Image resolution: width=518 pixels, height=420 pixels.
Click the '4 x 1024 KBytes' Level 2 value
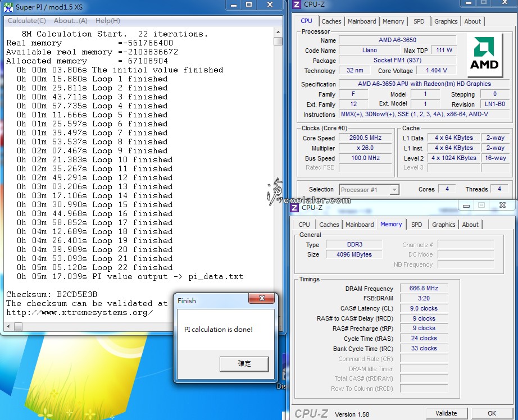tap(454, 158)
